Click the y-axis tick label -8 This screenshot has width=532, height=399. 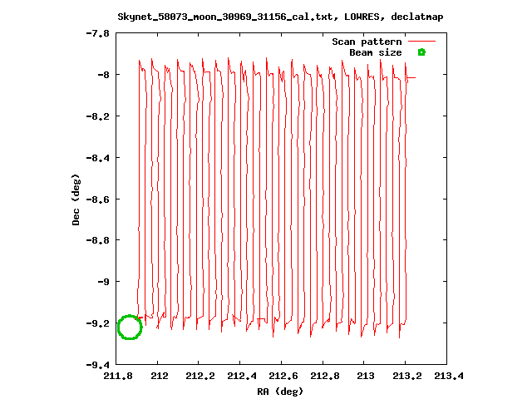click(103, 75)
